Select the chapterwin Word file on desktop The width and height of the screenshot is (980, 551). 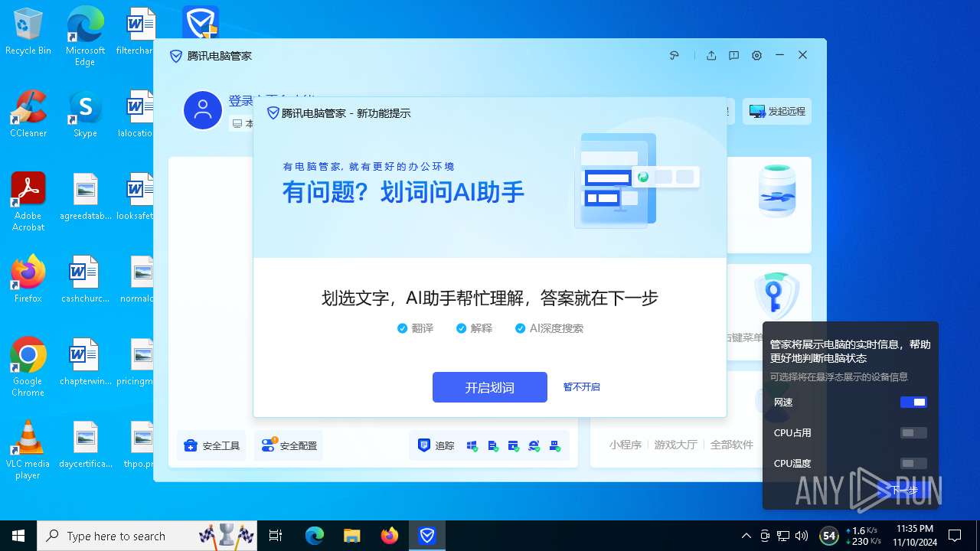(x=85, y=362)
